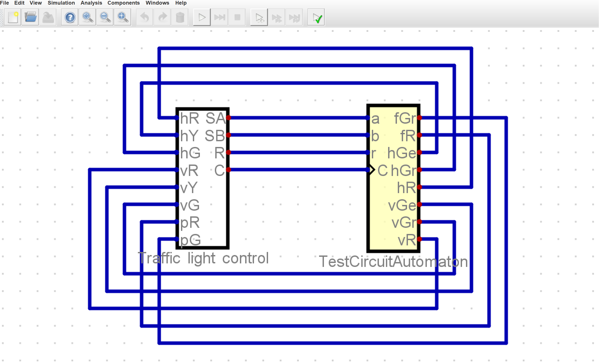The width and height of the screenshot is (599, 364).
Task: Zoom out using the magnifier minus icon
Action: pyautogui.click(x=105, y=17)
